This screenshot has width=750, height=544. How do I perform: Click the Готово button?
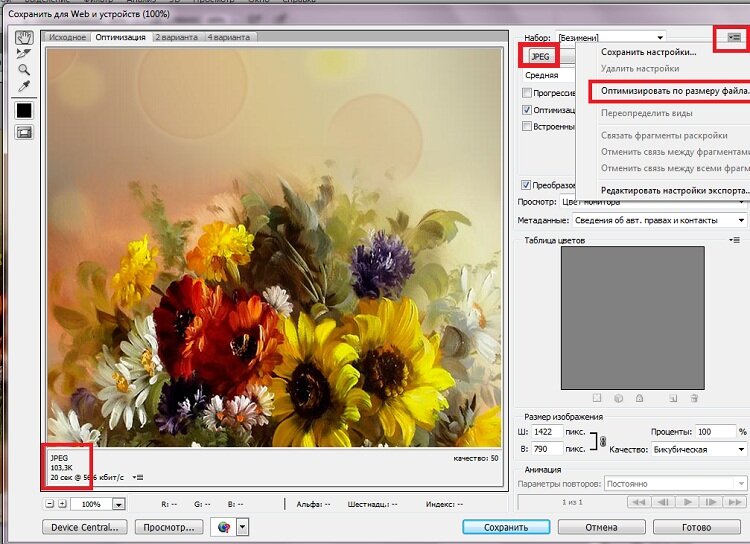tap(696, 527)
